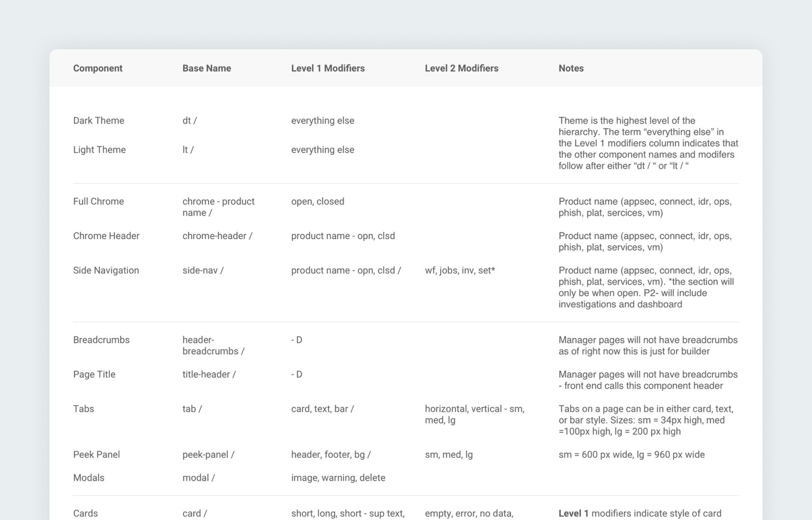This screenshot has height=520, width=812.
Task: Click the Page Title component cell
Action: coord(94,374)
